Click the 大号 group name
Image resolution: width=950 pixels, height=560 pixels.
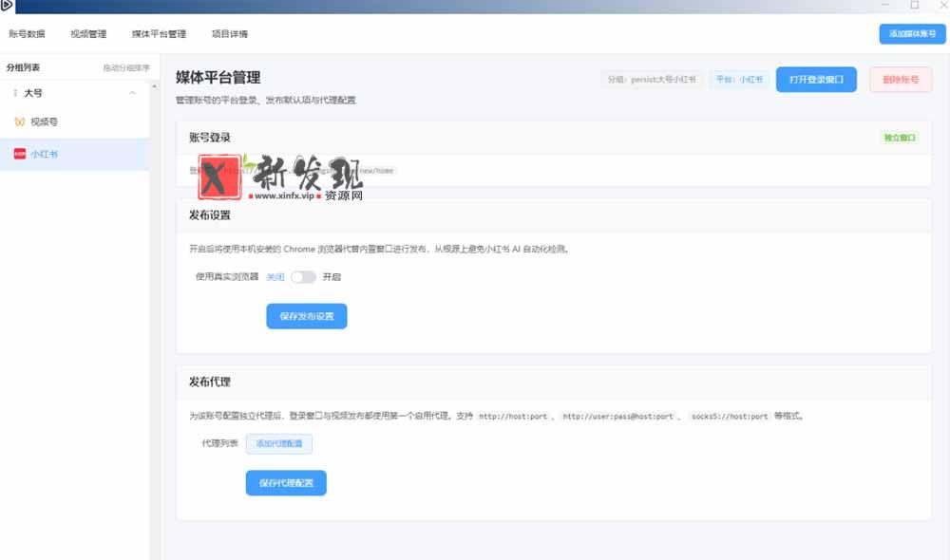coord(33,93)
